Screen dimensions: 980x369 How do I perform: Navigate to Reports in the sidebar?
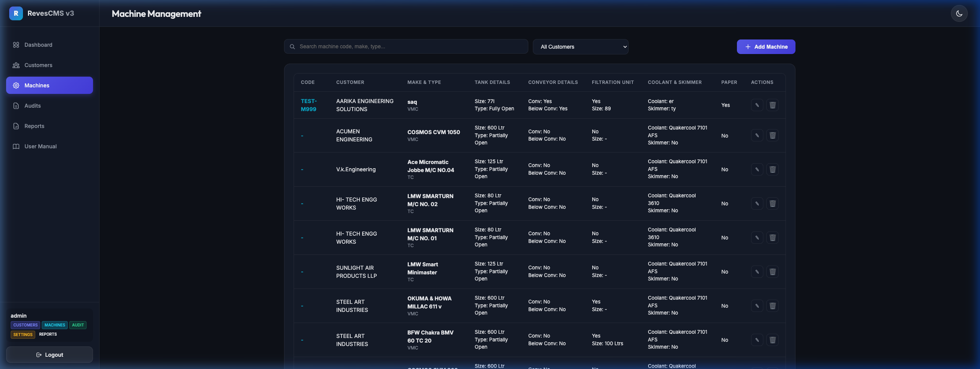pyautogui.click(x=49, y=126)
